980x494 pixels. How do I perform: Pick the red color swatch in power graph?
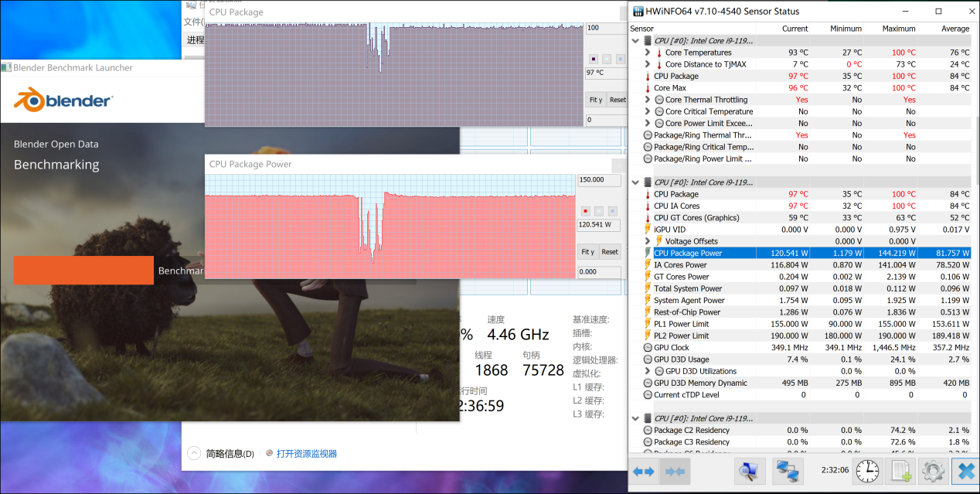point(585,210)
